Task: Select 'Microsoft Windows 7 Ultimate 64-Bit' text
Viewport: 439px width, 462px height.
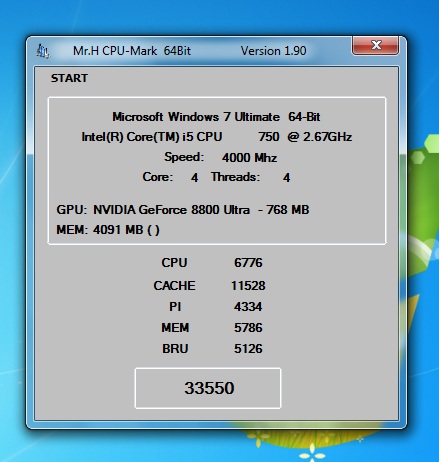Action: (x=216, y=117)
